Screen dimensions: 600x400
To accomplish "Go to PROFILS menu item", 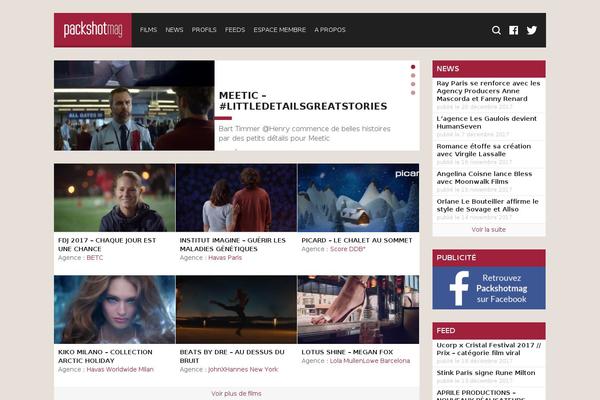I will (204, 30).
